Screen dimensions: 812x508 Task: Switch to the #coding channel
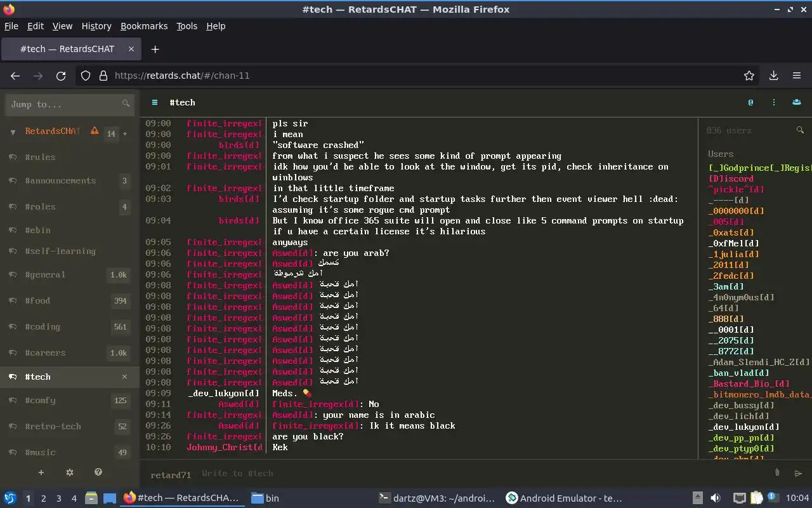click(70, 326)
